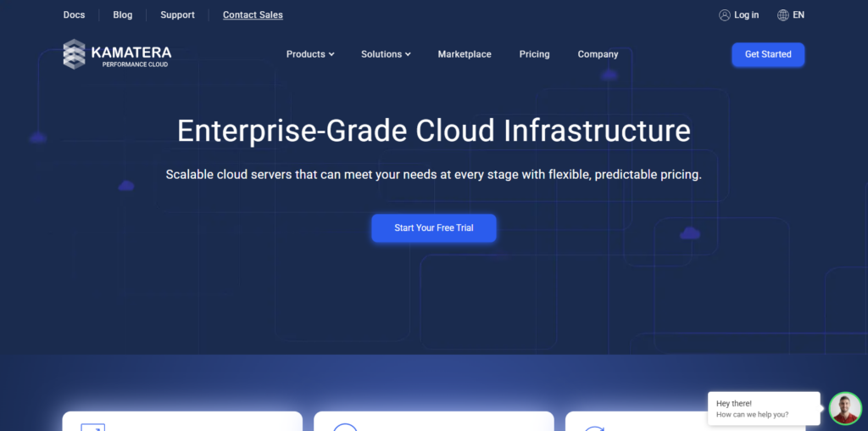This screenshot has height=431, width=868.
Task: Expand the Products dropdown menu
Action: [x=310, y=54]
